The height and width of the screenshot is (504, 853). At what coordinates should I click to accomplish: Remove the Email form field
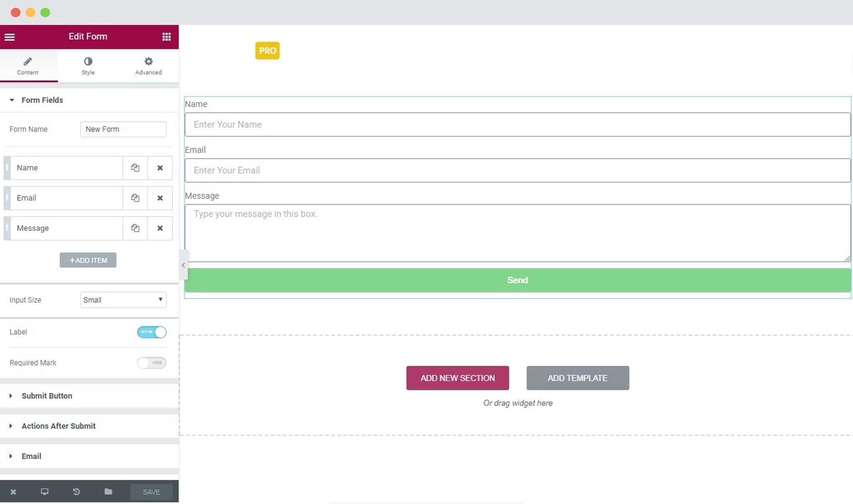point(160,198)
